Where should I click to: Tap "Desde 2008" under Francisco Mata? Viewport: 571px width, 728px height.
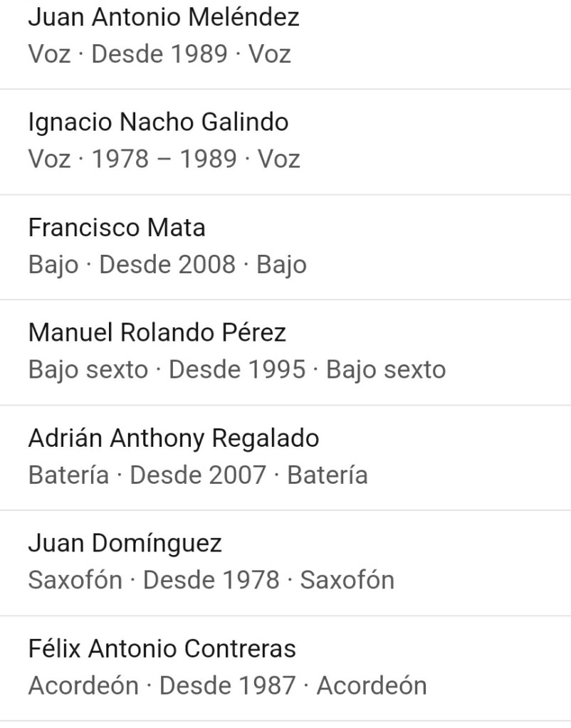click(167, 265)
